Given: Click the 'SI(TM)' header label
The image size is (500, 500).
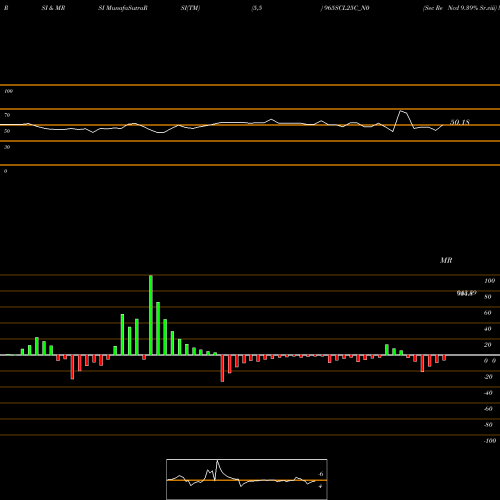Looking at the screenshot, I should [x=190, y=8].
